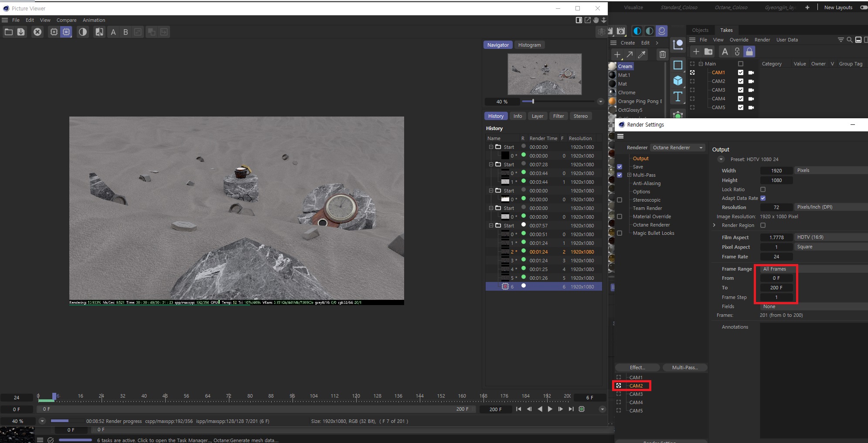Click the Multi-Pass... button
The image size is (868, 443).
pos(685,367)
